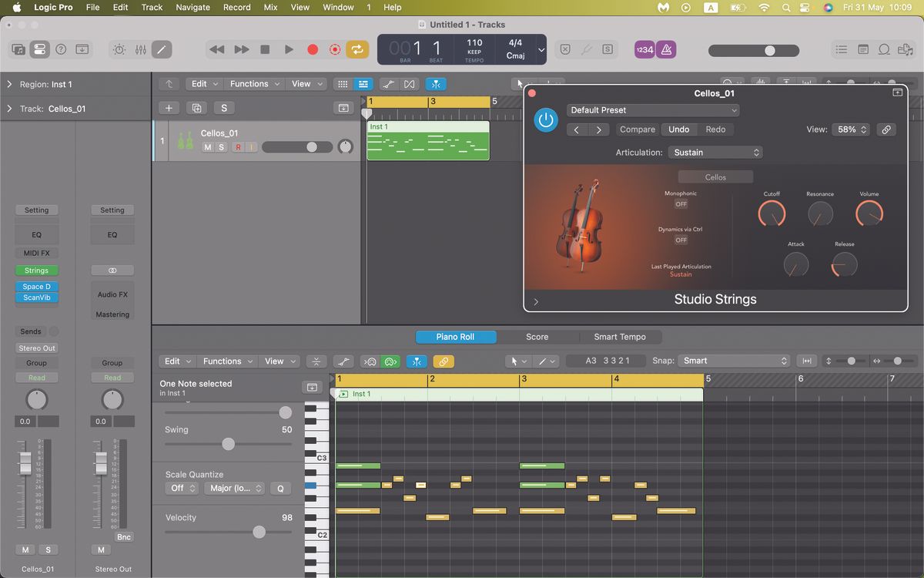Image resolution: width=924 pixels, height=578 pixels.
Task: Click the metronome icon in the control bar
Action: (x=667, y=49)
